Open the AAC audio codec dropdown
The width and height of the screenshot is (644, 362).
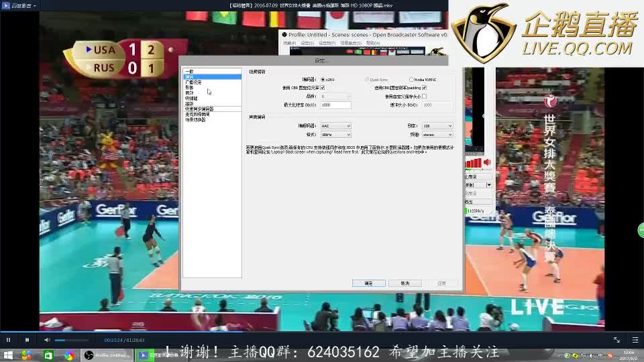pos(335,126)
